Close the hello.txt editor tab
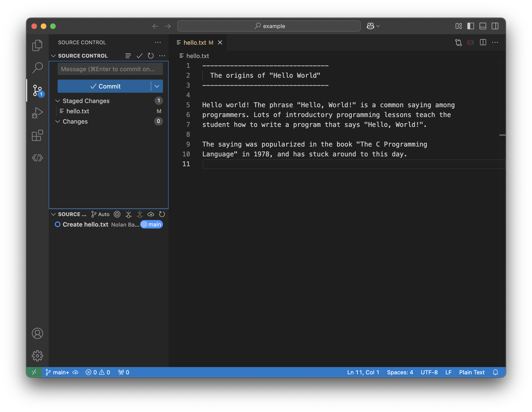The width and height of the screenshot is (532, 412). (x=220, y=42)
